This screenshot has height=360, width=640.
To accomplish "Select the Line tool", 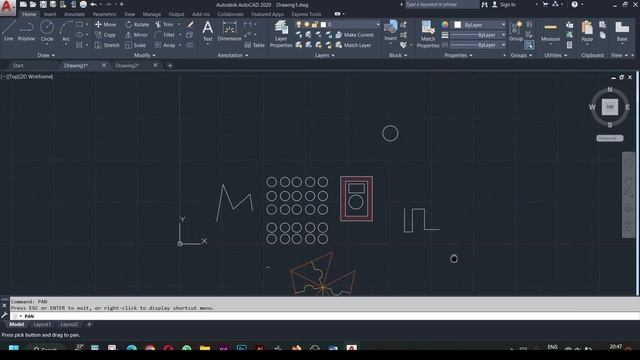I will point(9,31).
